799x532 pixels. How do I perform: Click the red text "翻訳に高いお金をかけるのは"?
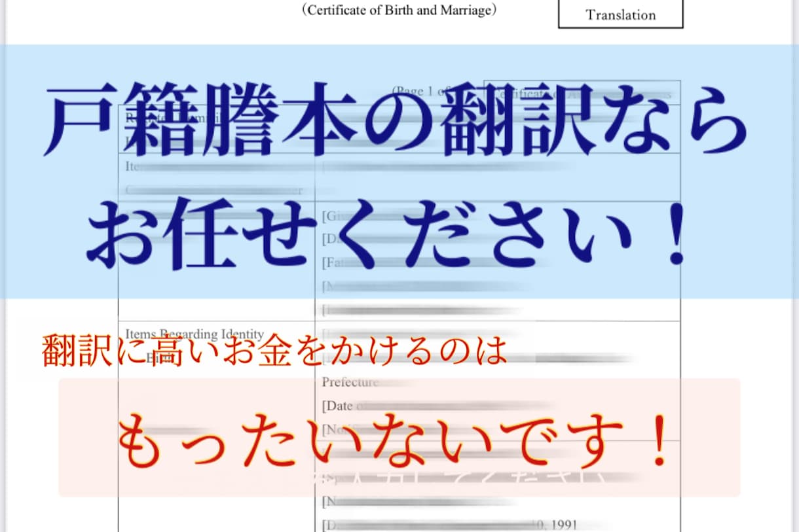tap(275, 351)
